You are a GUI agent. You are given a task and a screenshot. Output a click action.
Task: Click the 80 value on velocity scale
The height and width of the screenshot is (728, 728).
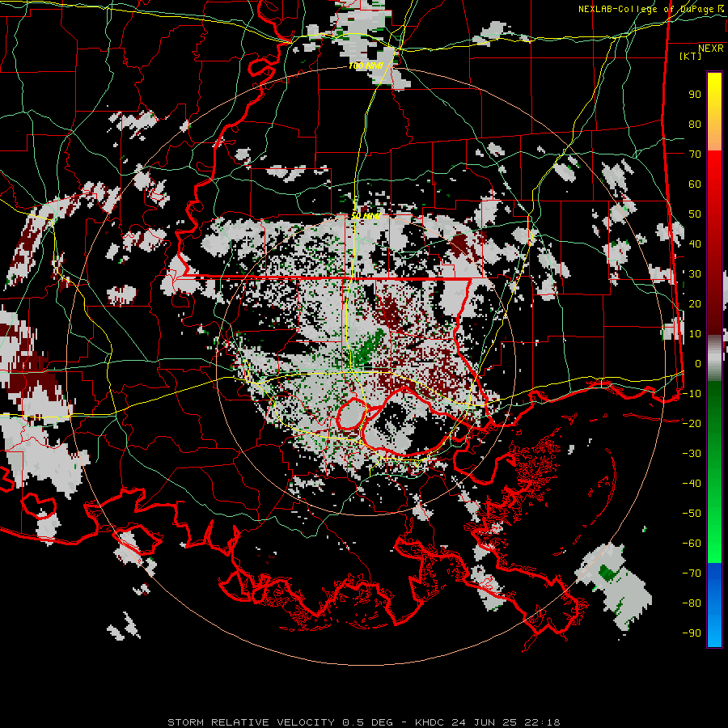point(695,125)
